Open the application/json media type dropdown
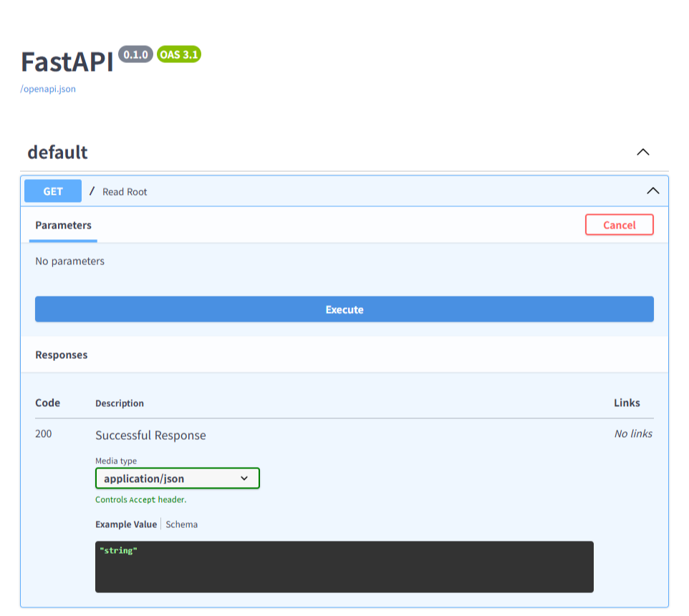This screenshot has height=616, width=689. tap(178, 478)
